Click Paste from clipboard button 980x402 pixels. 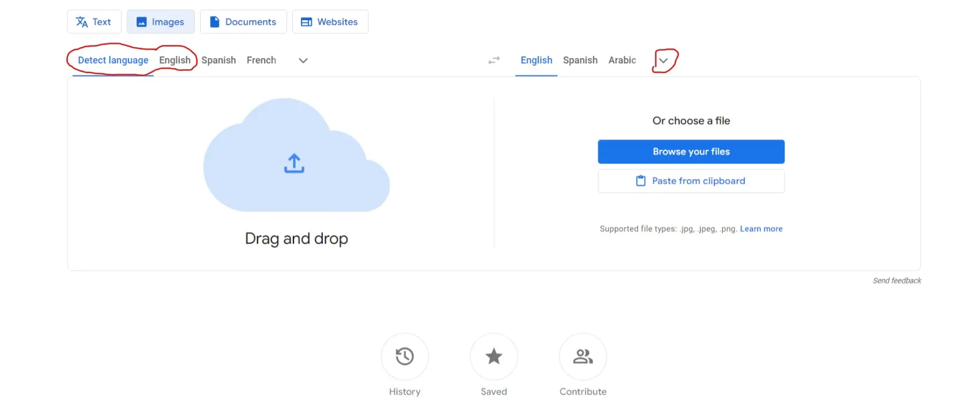pos(691,181)
